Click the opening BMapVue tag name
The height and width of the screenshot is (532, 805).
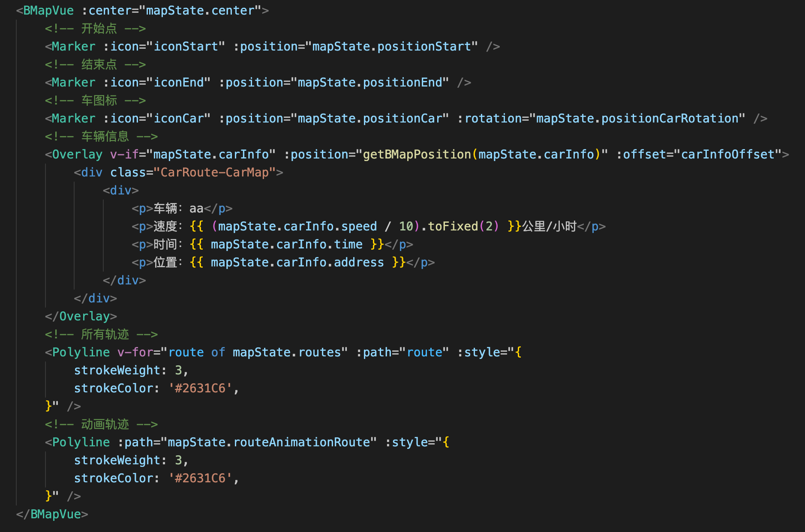click(x=48, y=10)
